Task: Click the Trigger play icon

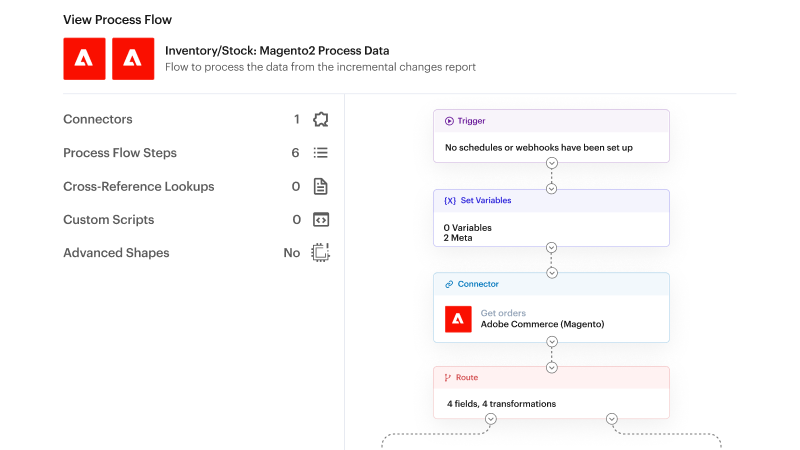Action: pos(450,121)
